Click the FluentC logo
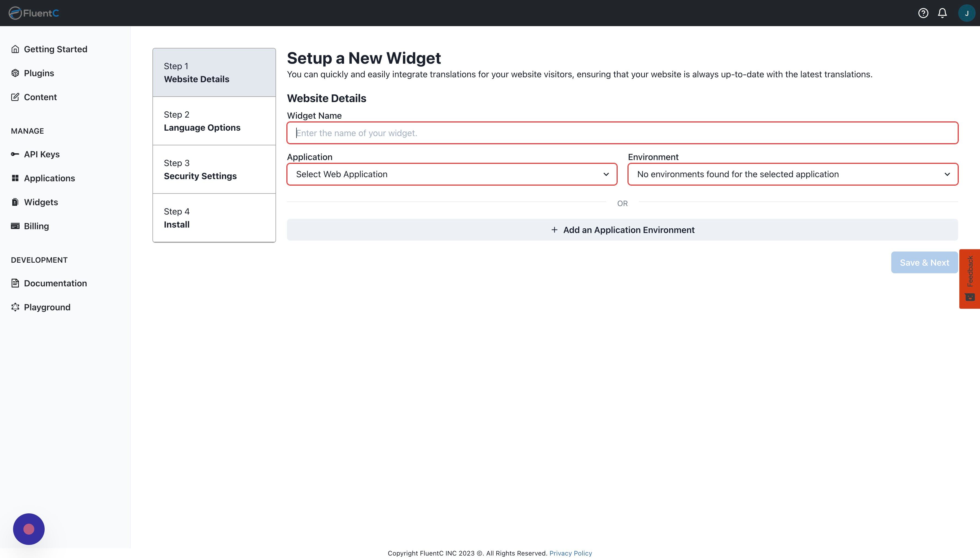The width and height of the screenshot is (980, 558). pyautogui.click(x=34, y=13)
